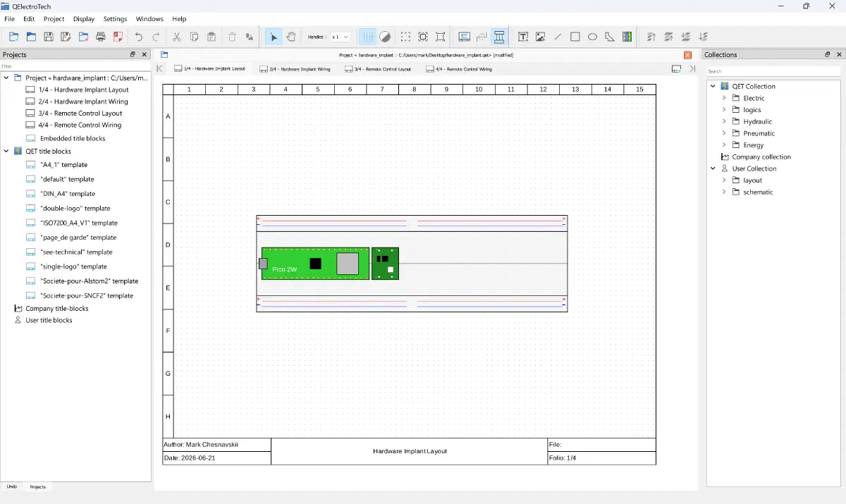The width and height of the screenshot is (846, 504).
Task: Click the Projects Filter field
Action: [x=75, y=66]
